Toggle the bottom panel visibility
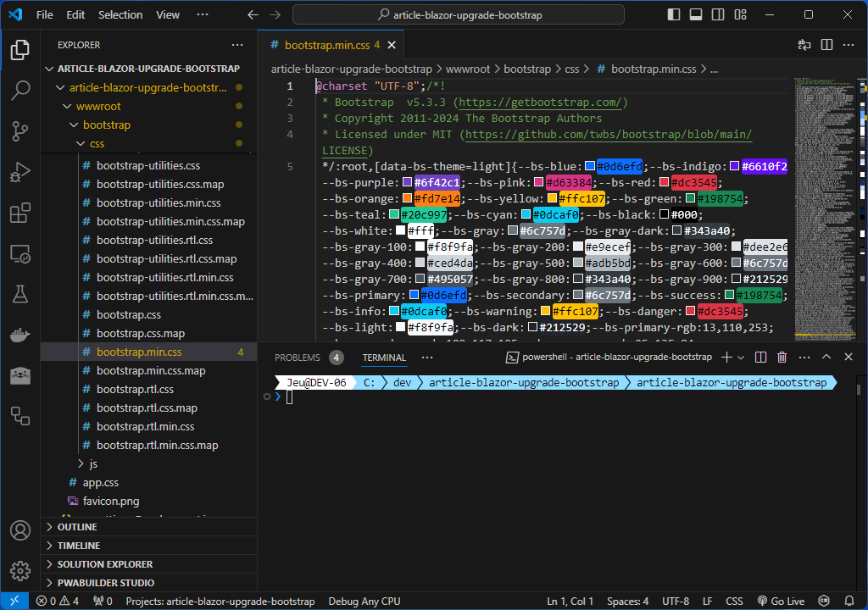The height and width of the screenshot is (610, 868). pyautogui.click(x=696, y=14)
